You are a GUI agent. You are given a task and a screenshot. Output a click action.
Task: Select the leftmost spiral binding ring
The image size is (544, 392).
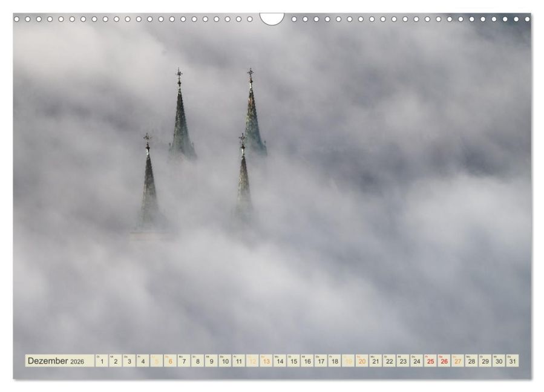click(x=18, y=18)
